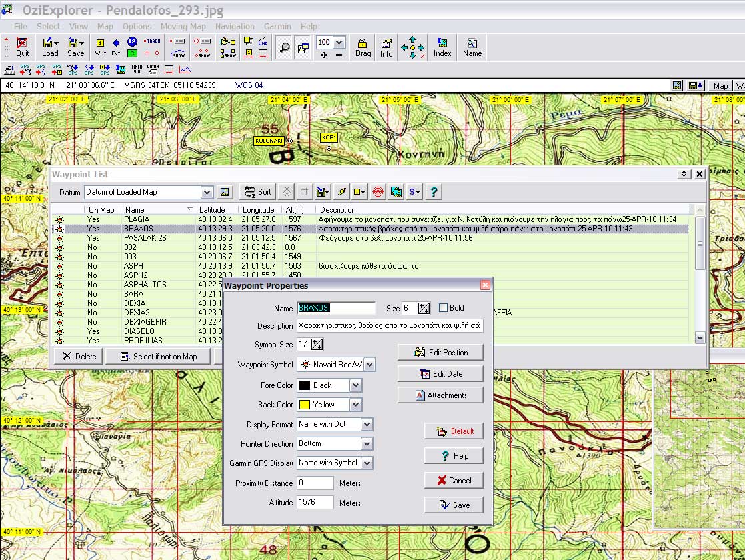745x560 pixels.
Task: Click the Quit icon in toolbar
Action: 23,47
